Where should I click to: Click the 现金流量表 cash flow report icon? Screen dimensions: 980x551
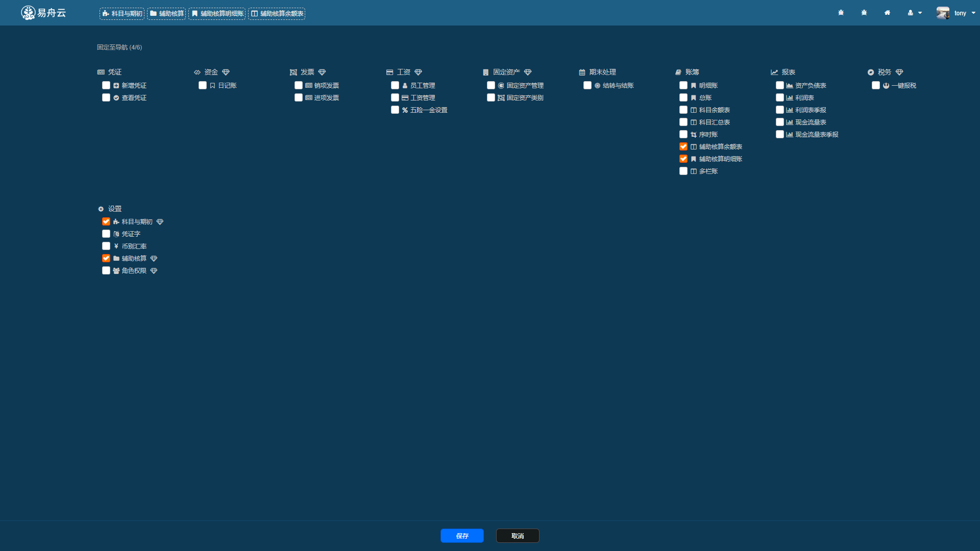pos(790,122)
